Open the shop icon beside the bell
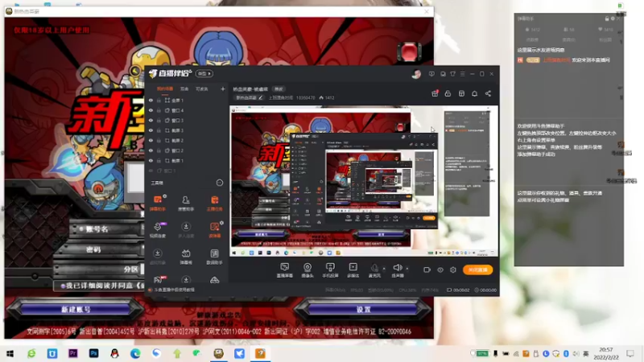This screenshot has height=362, width=644. [x=461, y=93]
